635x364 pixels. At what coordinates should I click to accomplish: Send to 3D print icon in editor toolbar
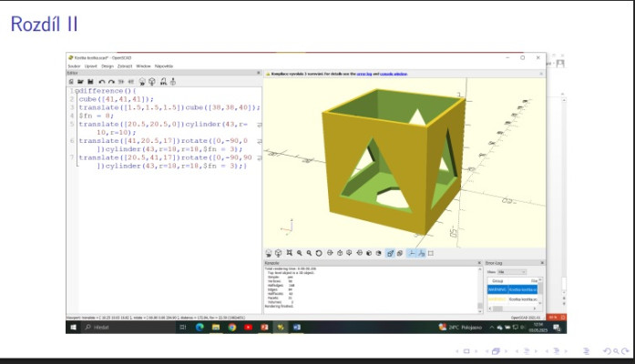[173, 82]
